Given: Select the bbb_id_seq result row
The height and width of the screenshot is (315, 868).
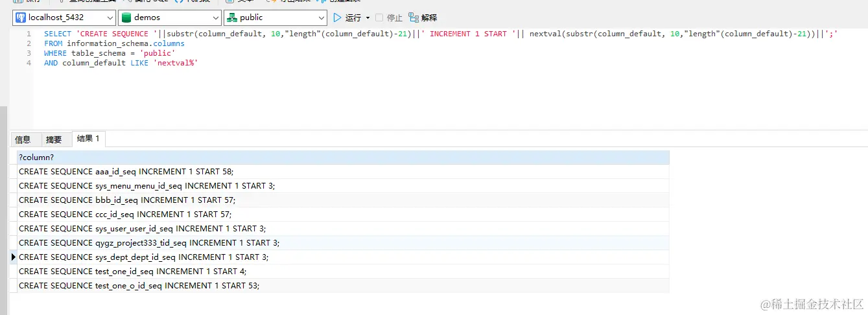Looking at the screenshot, I should 343,200.
